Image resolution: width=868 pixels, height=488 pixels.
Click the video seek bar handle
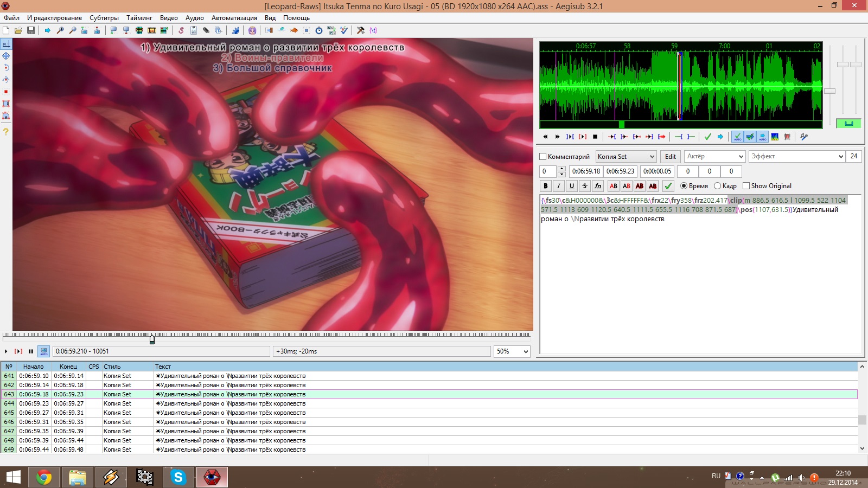[152, 339]
